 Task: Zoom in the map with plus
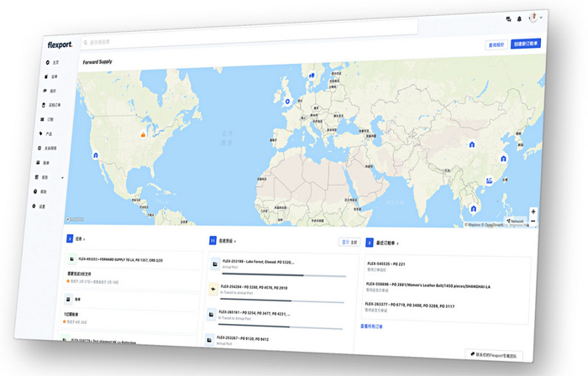pyautogui.click(x=533, y=211)
